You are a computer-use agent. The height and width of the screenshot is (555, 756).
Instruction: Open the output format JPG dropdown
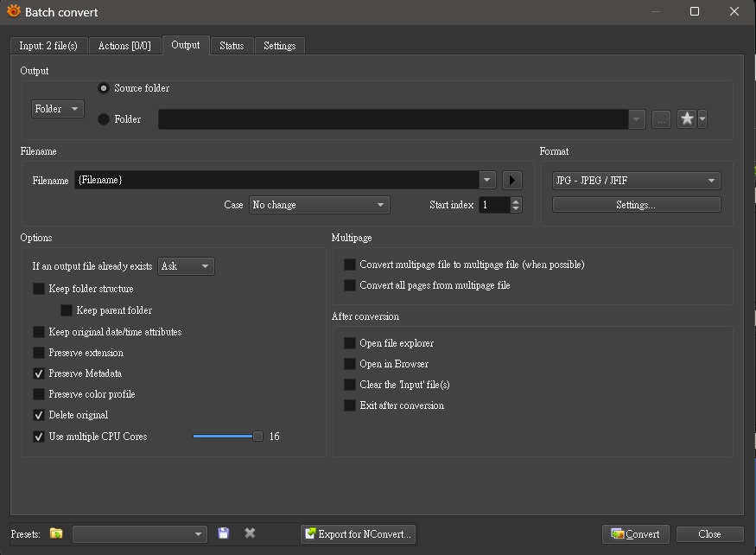tap(636, 181)
